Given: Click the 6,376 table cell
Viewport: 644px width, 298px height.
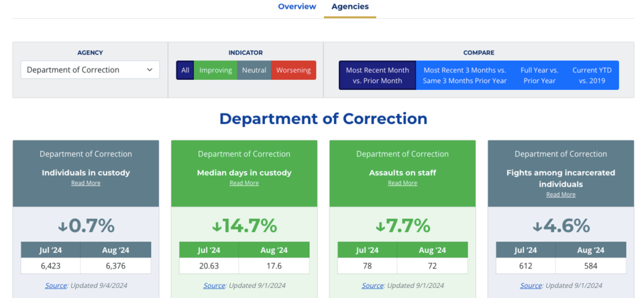Looking at the screenshot, I should [x=116, y=266].
